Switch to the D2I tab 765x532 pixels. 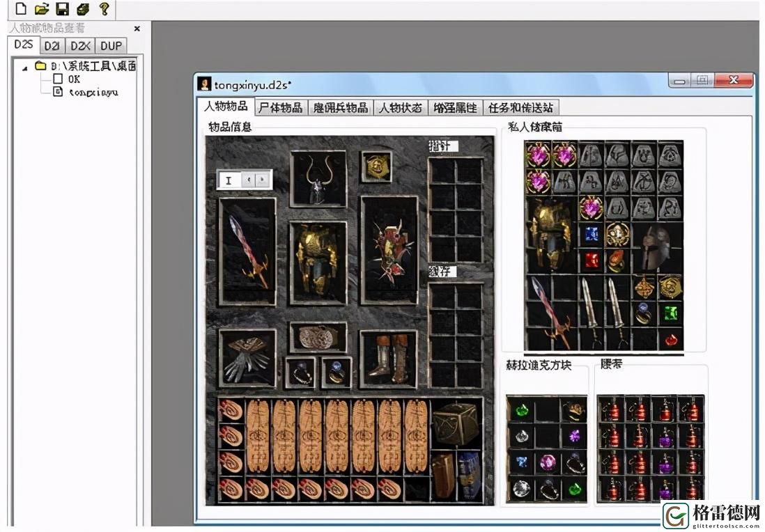click(52, 46)
